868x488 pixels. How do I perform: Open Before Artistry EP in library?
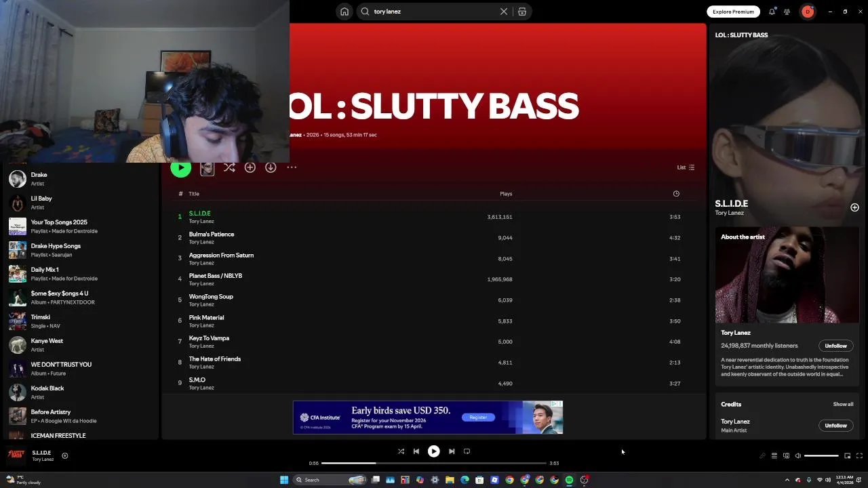point(81,416)
